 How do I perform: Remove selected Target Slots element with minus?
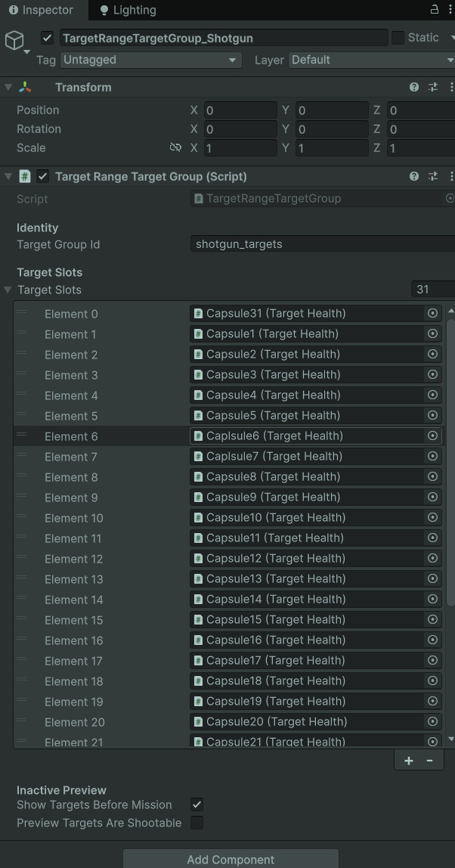coord(429,761)
